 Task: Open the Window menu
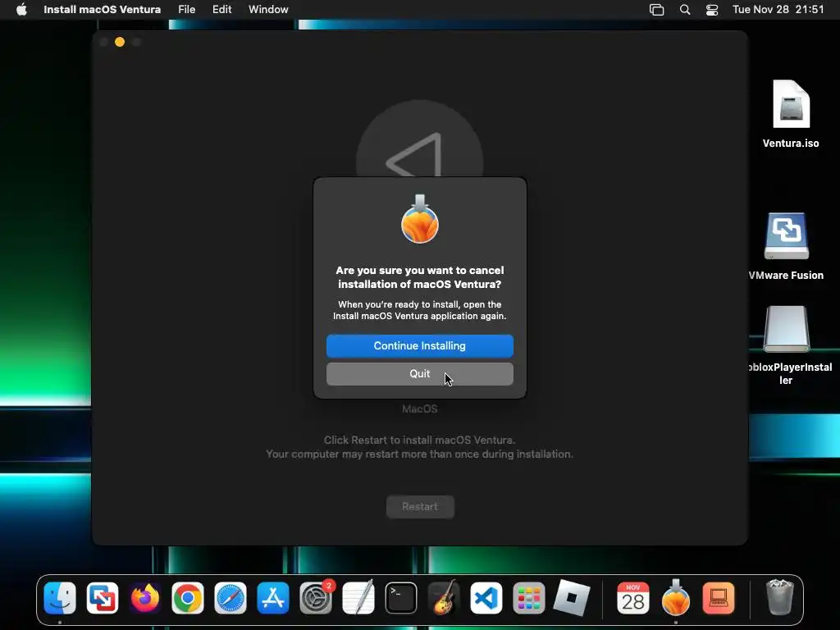point(268,10)
